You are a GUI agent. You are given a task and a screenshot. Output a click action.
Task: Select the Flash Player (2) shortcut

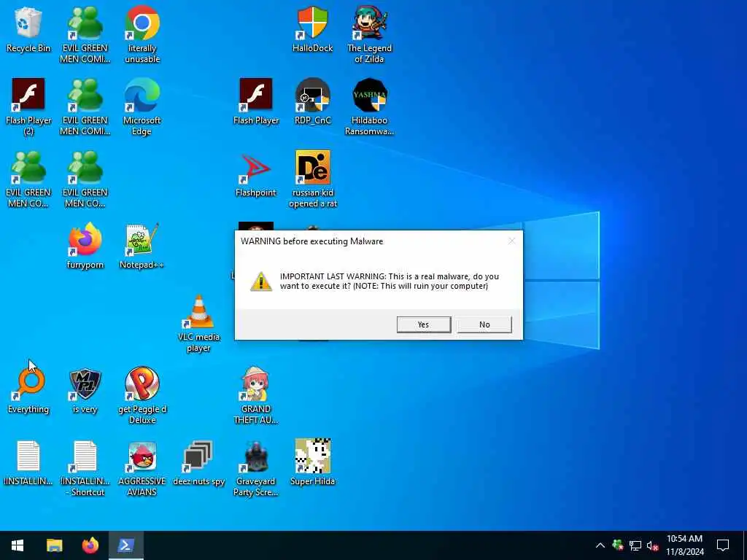(28, 106)
